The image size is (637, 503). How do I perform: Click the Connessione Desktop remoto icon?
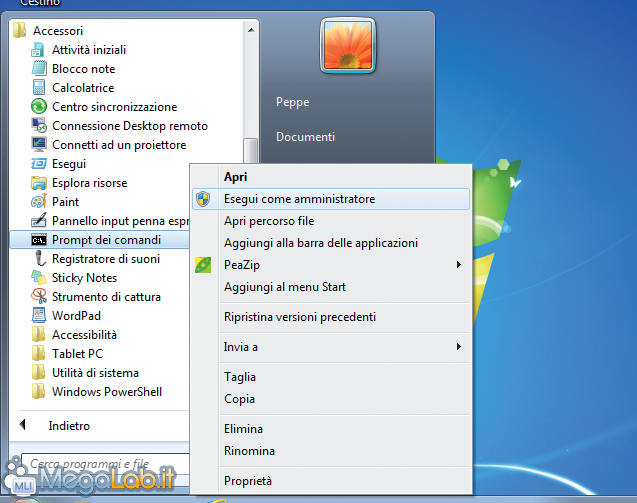coord(39,126)
